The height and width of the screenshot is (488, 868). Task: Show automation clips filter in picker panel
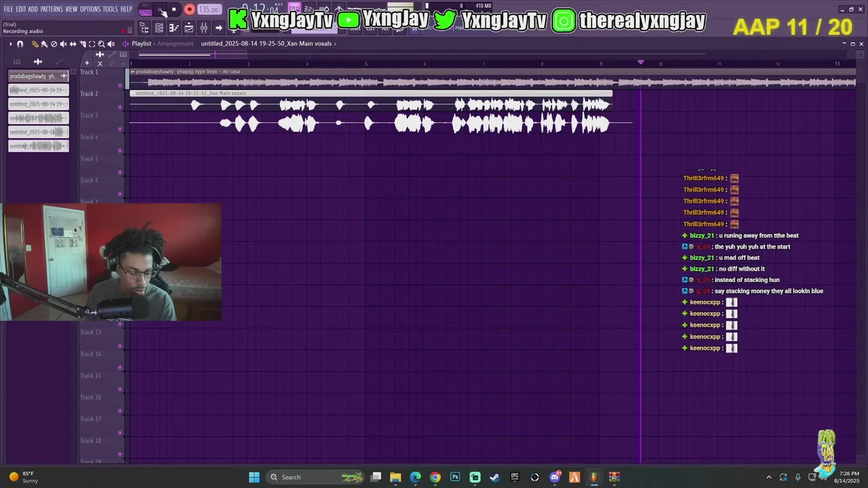[x=59, y=62]
